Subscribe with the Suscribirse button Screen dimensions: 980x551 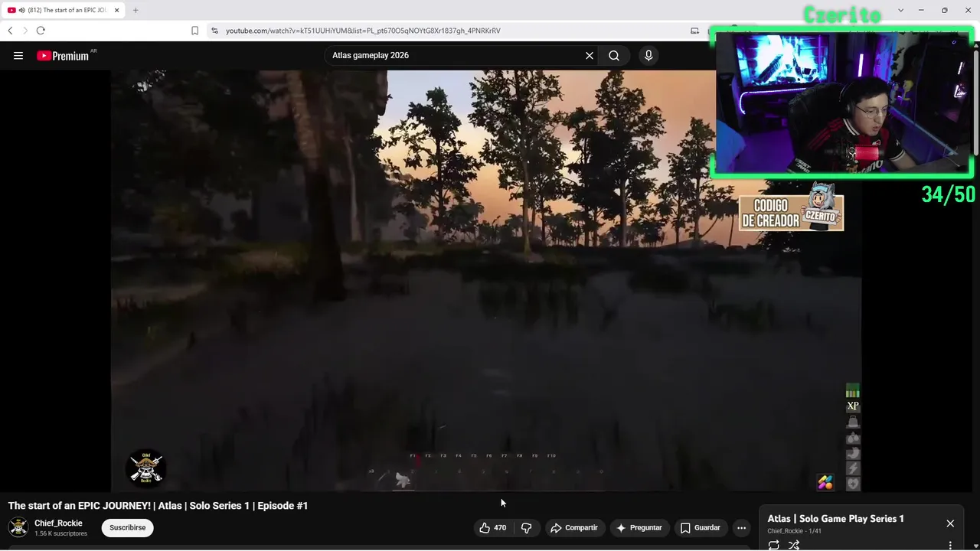(x=127, y=527)
